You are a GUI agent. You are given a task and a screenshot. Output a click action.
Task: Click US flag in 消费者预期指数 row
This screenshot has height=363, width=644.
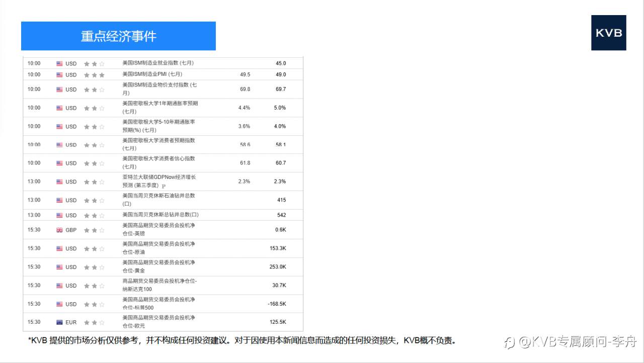[59, 145]
